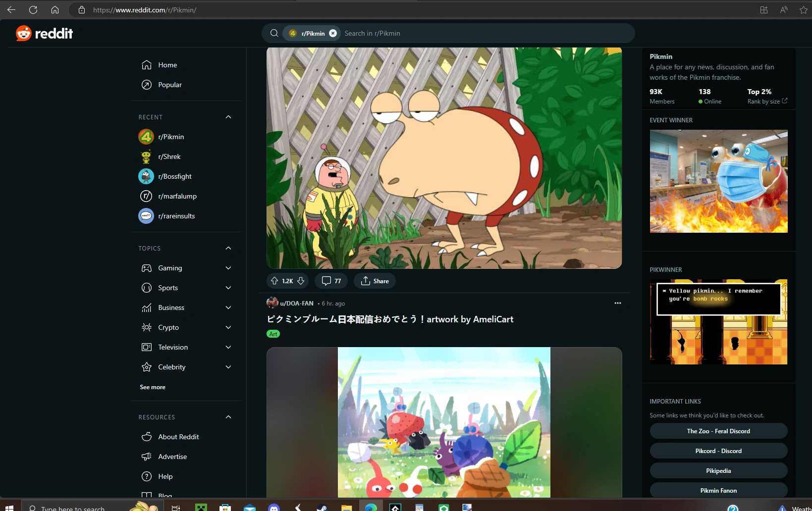This screenshot has width=812, height=511.
Task: Open the Peter Griffin Bulborb image
Action: 444,158
